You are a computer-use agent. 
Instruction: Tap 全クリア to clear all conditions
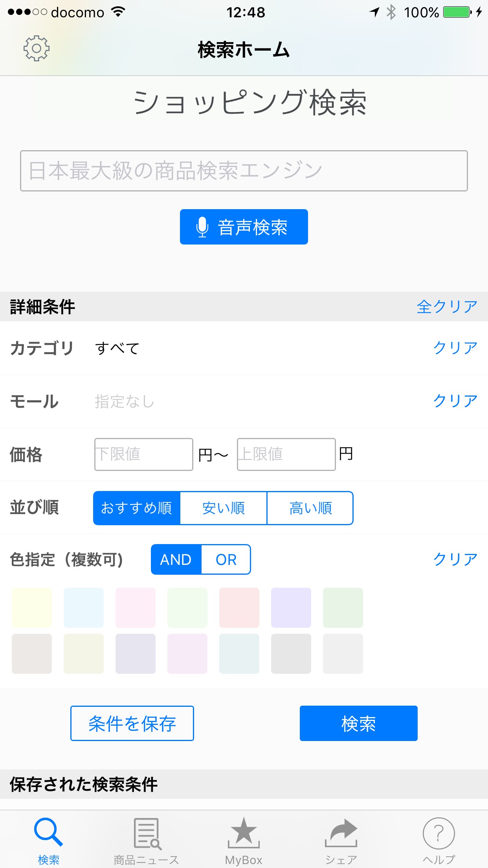click(x=447, y=307)
